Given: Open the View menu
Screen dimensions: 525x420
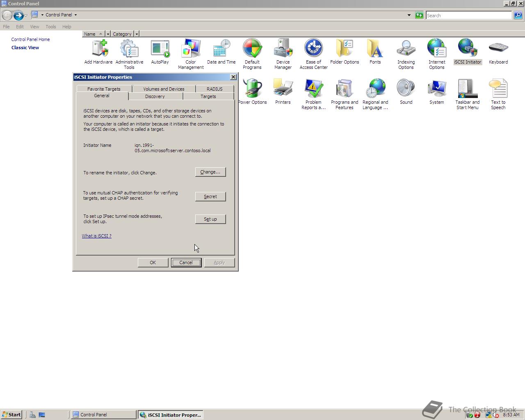Looking at the screenshot, I should [34, 27].
